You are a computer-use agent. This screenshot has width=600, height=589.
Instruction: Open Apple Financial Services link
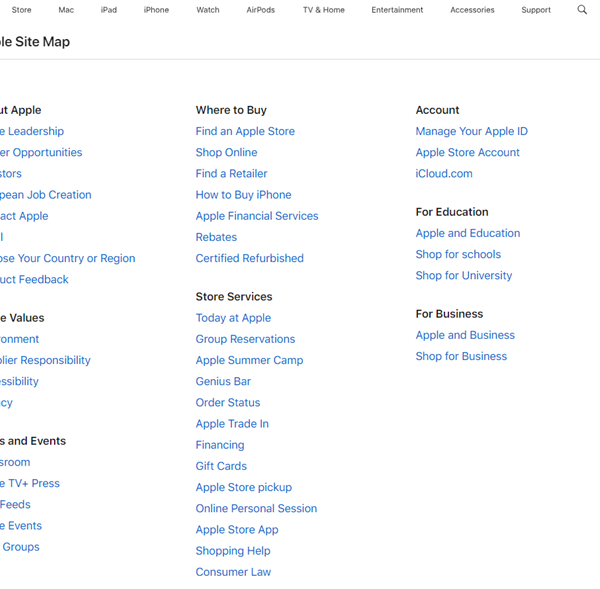click(257, 216)
